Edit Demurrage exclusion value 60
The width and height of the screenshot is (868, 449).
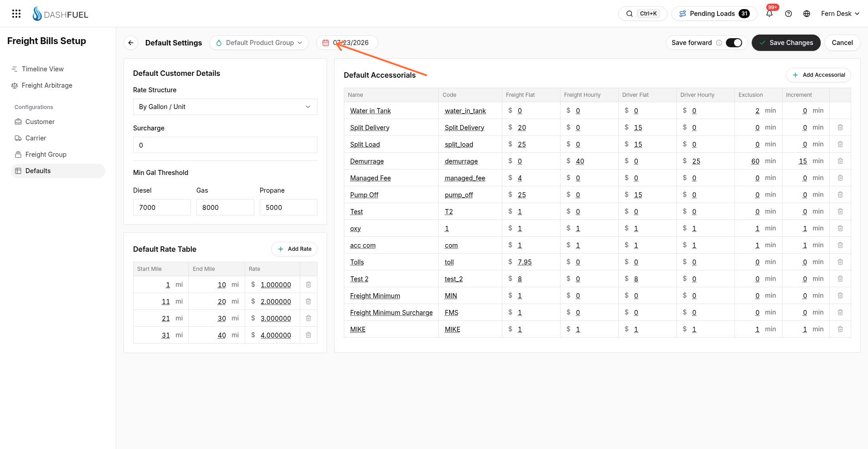pyautogui.click(x=755, y=161)
